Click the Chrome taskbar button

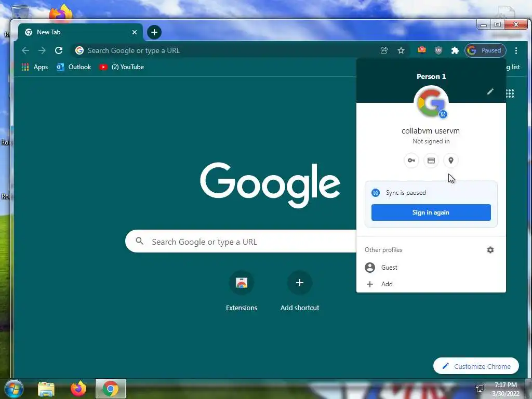click(x=111, y=389)
